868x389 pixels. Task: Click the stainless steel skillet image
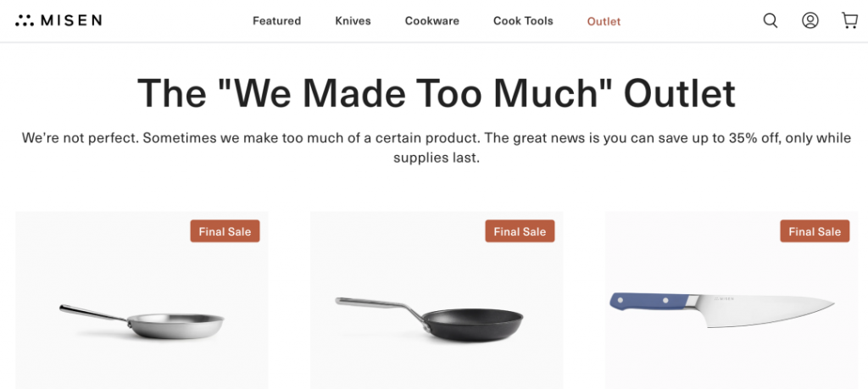[142, 300]
